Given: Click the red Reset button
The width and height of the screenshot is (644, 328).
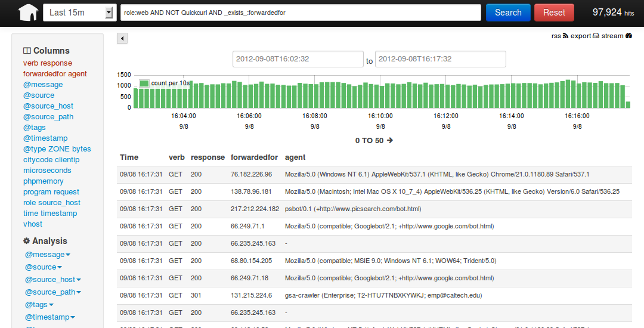Looking at the screenshot, I should (x=554, y=13).
